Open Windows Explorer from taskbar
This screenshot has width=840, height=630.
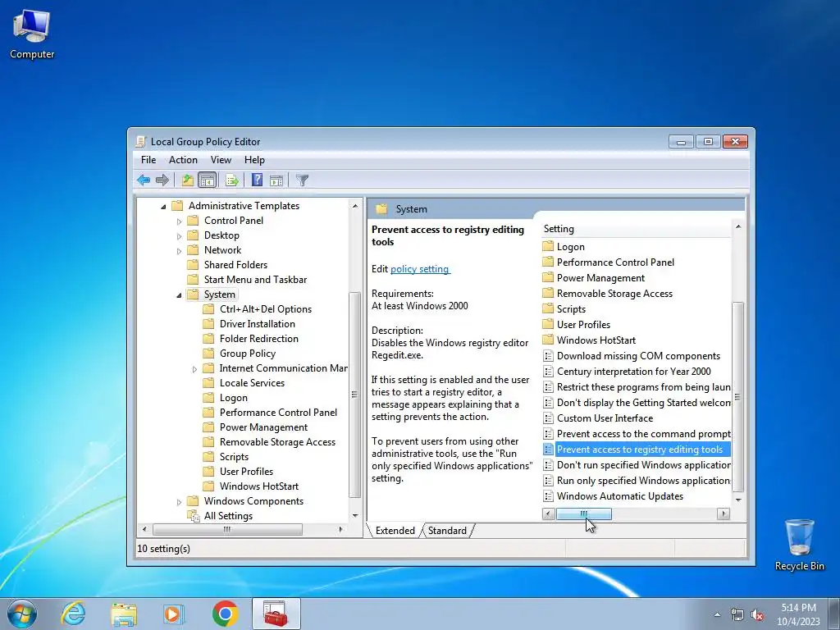(x=124, y=614)
